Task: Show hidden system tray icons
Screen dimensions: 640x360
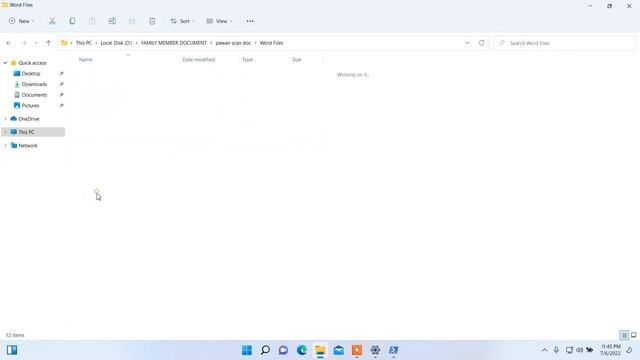Action: pos(544,350)
